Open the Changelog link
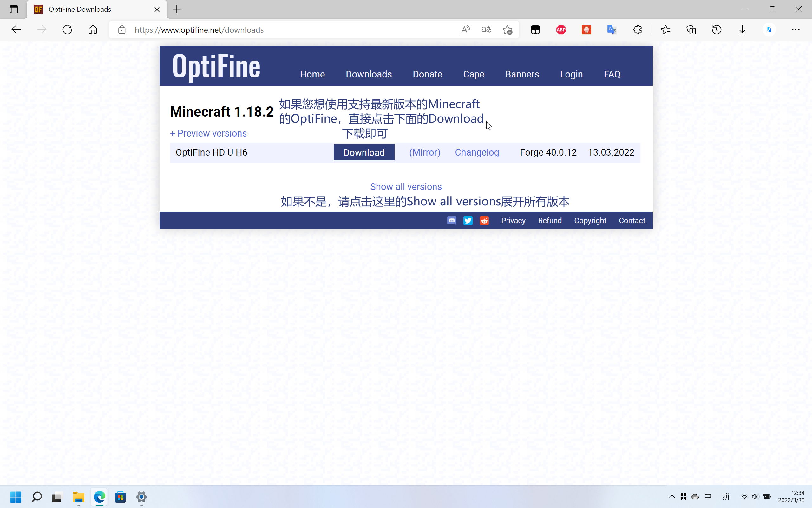 (477, 152)
